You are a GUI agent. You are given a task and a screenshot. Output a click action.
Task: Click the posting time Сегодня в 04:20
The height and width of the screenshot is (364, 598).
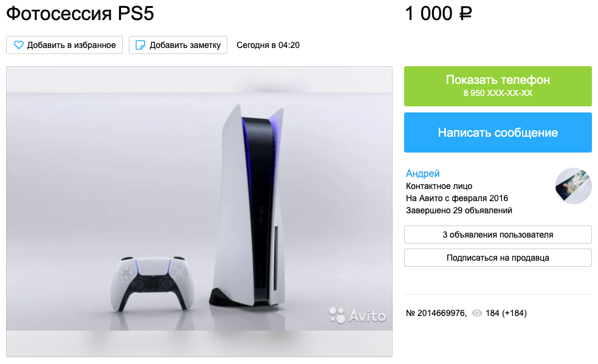pos(268,45)
